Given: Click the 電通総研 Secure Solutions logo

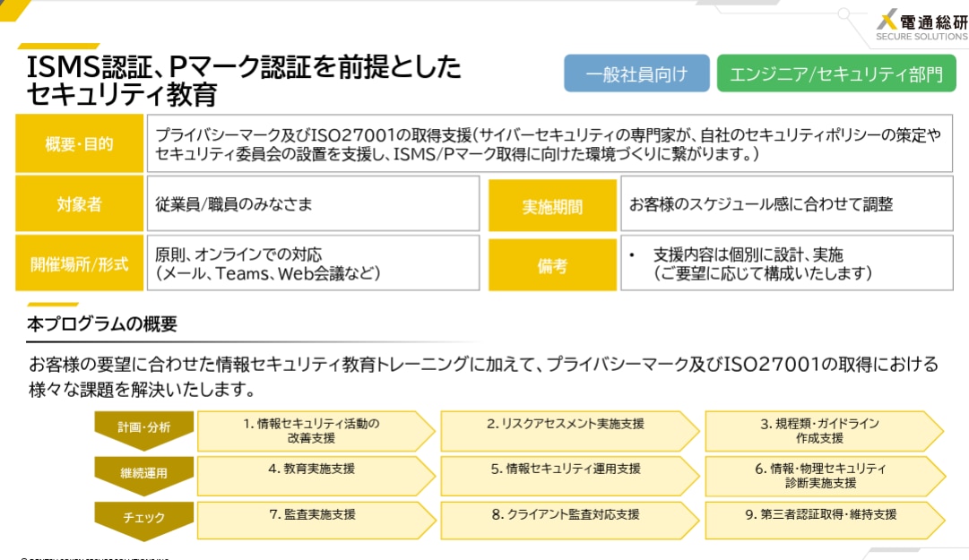Looking at the screenshot, I should [922, 25].
